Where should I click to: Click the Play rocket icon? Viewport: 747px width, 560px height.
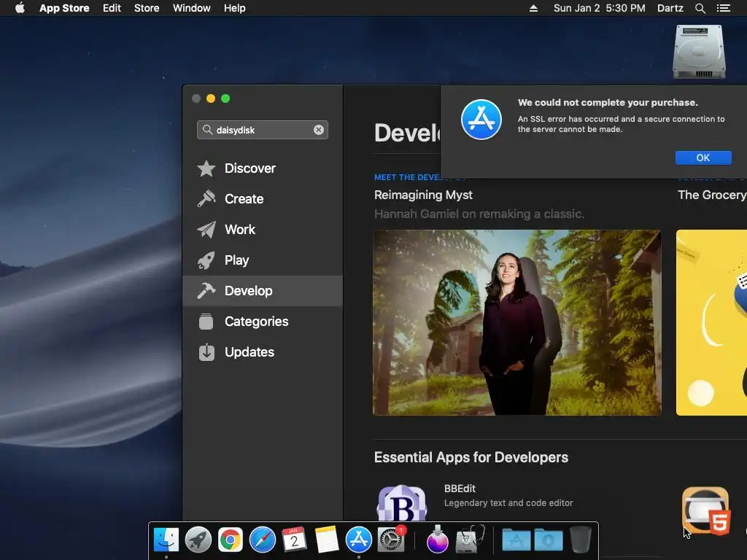tap(206, 260)
